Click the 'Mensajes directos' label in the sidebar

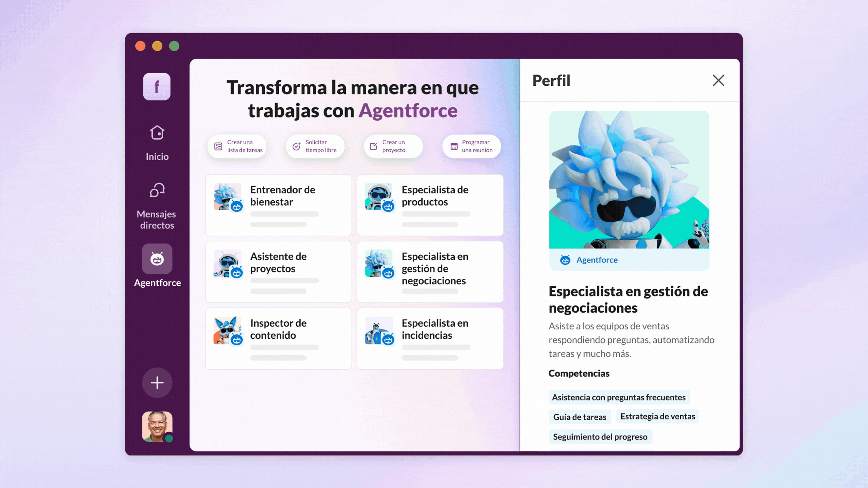click(157, 220)
